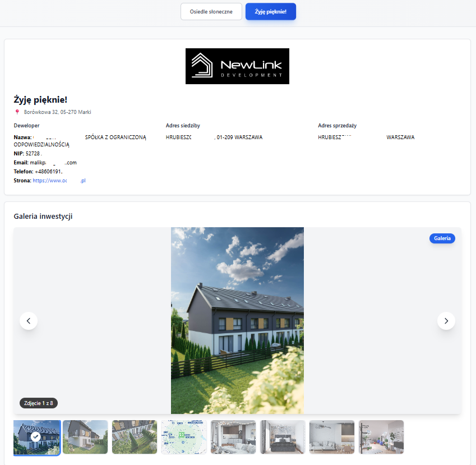Click the blue Galeria badge
The height and width of the screenshot is (465, 476).
[442, 238]
